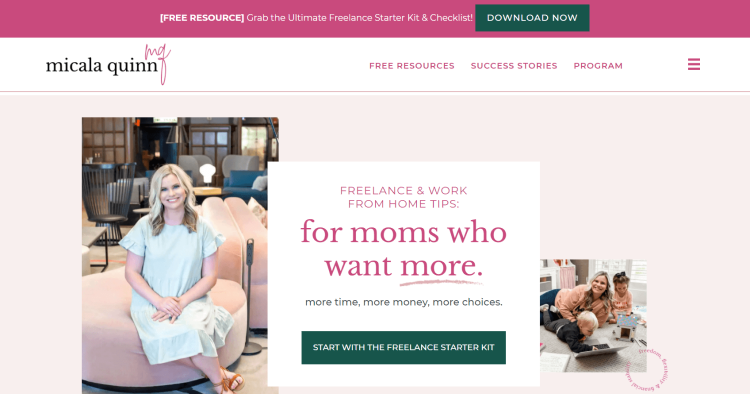
Task: Click the circular freedom flexibility stamp
Action: (647, 369)
